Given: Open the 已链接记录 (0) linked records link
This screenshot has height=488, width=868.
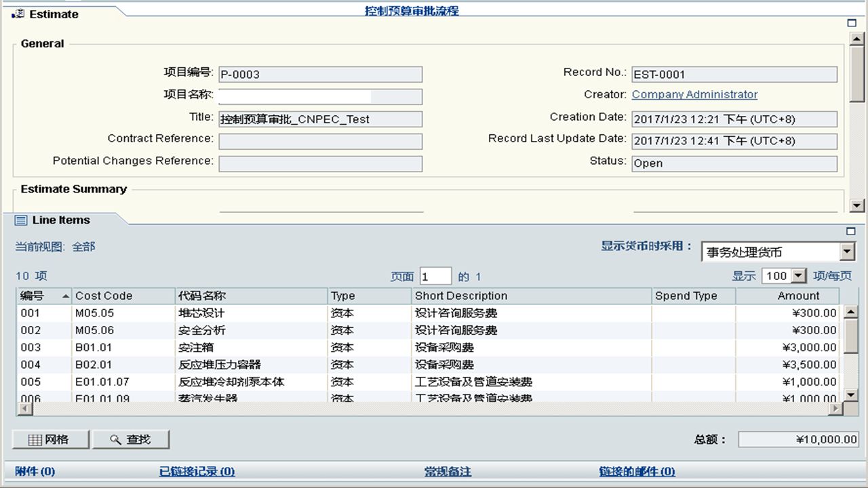Looking at the screenshot, I should 197,472.
